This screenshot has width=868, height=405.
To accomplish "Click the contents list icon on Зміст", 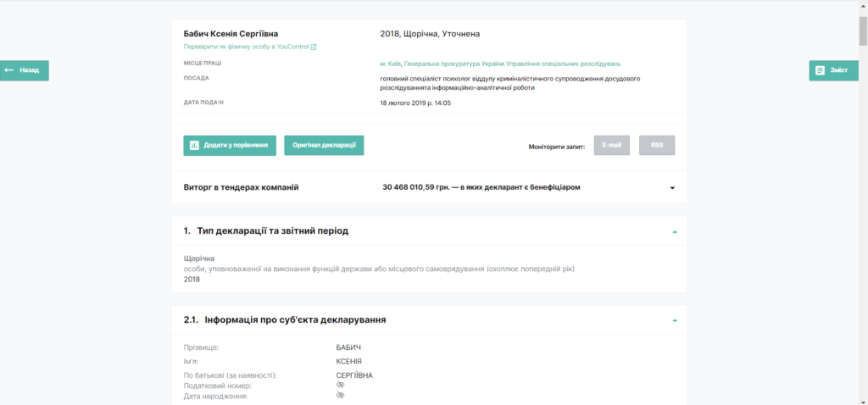I will [x=820, y=70].
